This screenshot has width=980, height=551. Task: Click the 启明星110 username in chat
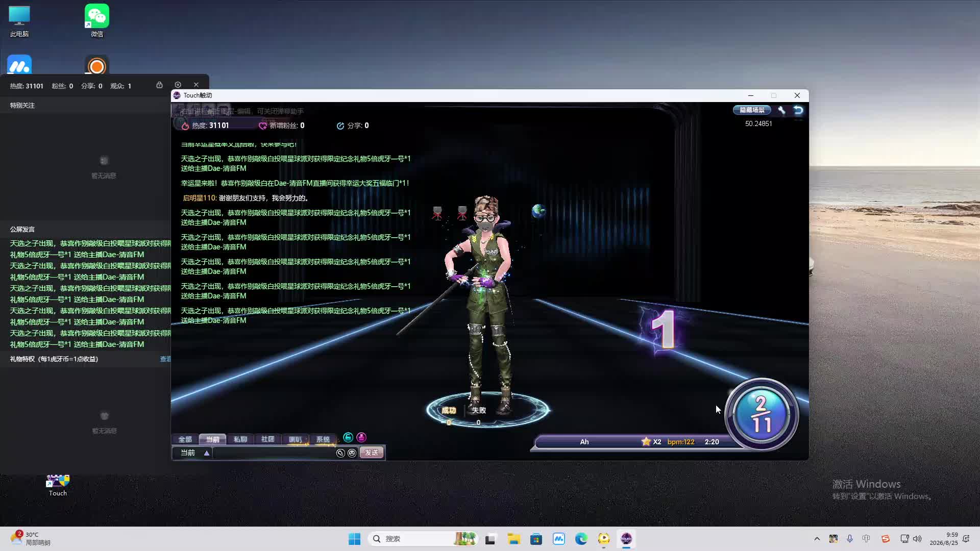(200, 198)
